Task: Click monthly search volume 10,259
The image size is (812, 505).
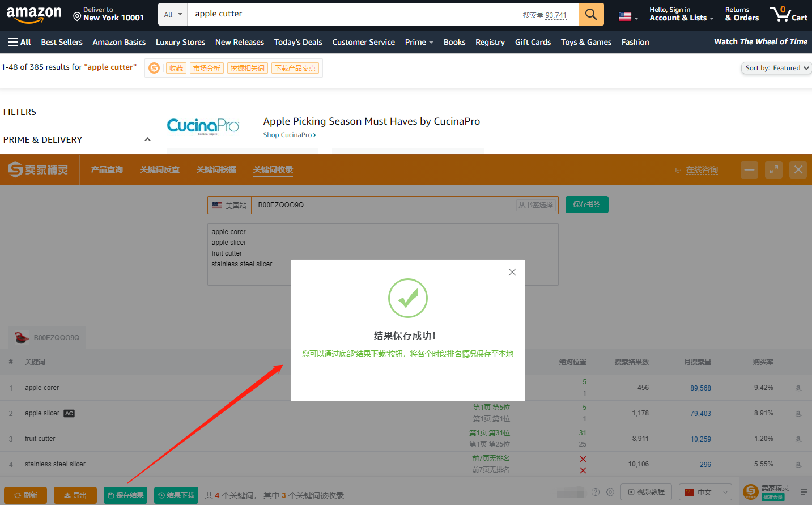Action: point(700,439)
